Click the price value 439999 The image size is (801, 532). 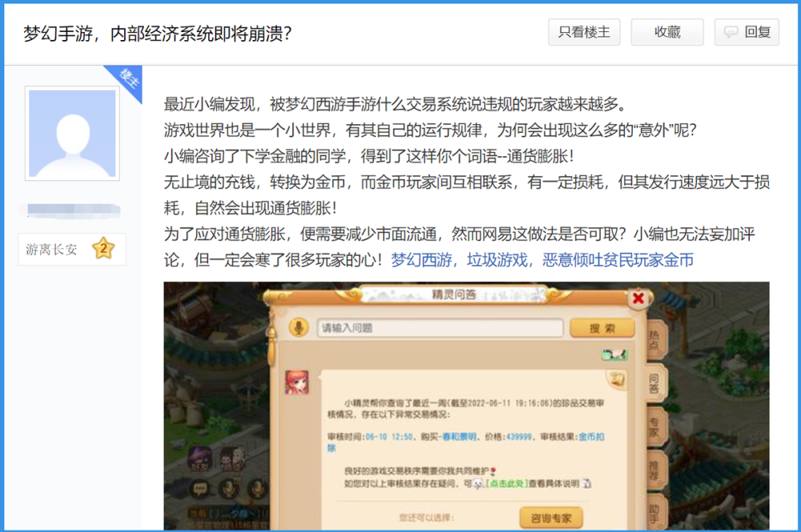(518, 437)
